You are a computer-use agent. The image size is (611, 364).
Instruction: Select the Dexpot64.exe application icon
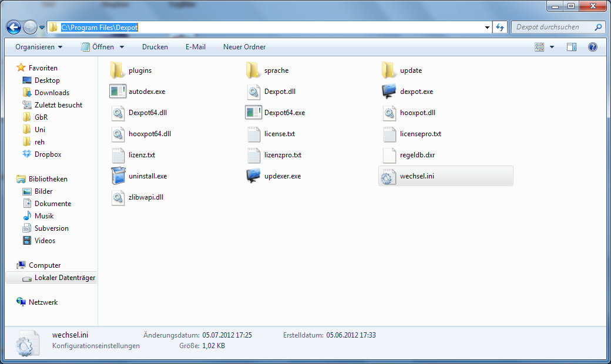click(x=253, y=113)
